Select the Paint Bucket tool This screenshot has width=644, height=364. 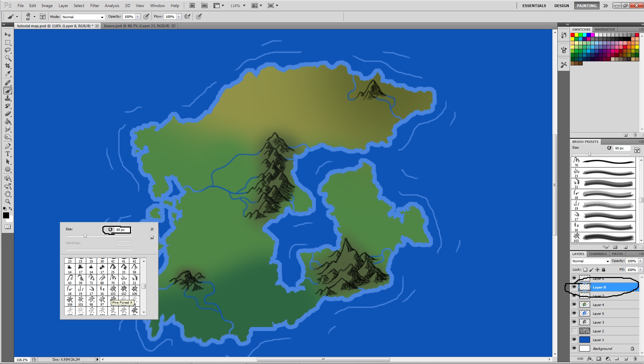tap(8, 121)
